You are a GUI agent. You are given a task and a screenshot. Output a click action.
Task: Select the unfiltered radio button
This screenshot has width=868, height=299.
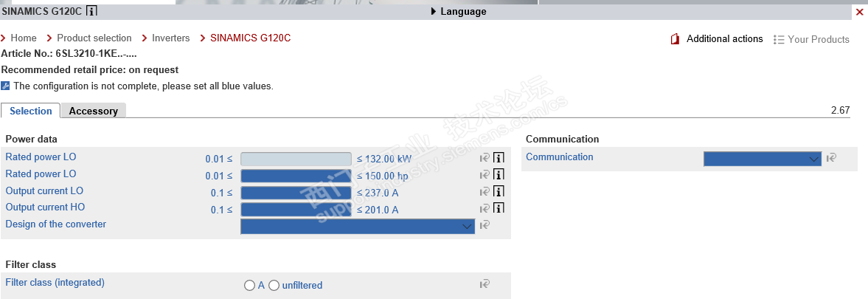point(274,286)
